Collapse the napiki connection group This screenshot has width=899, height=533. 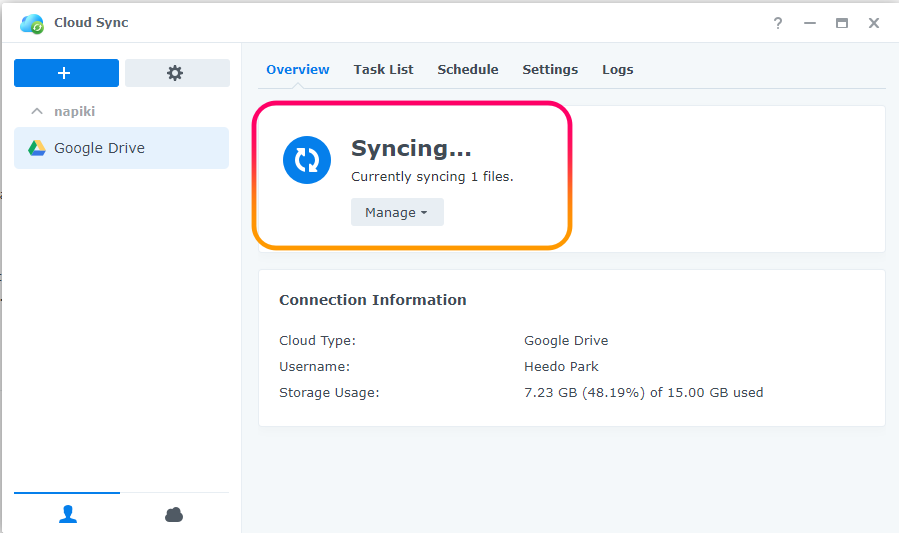tap(37, 111)
